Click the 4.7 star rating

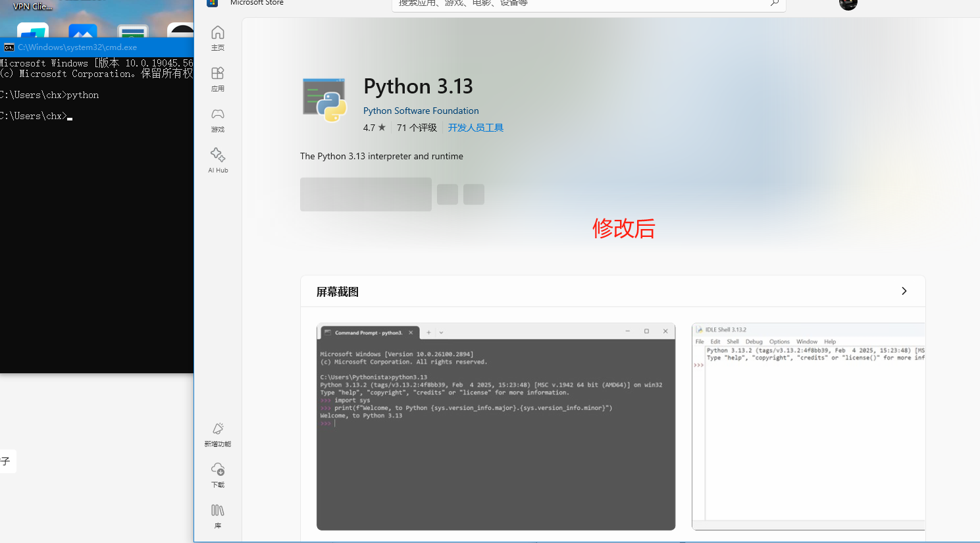(x=374, y=128)
